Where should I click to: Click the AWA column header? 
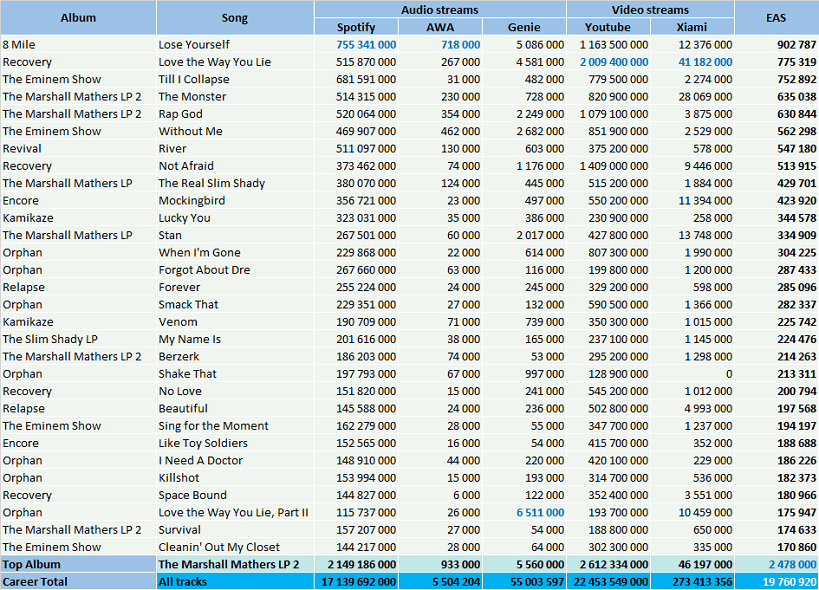point(440,27)
